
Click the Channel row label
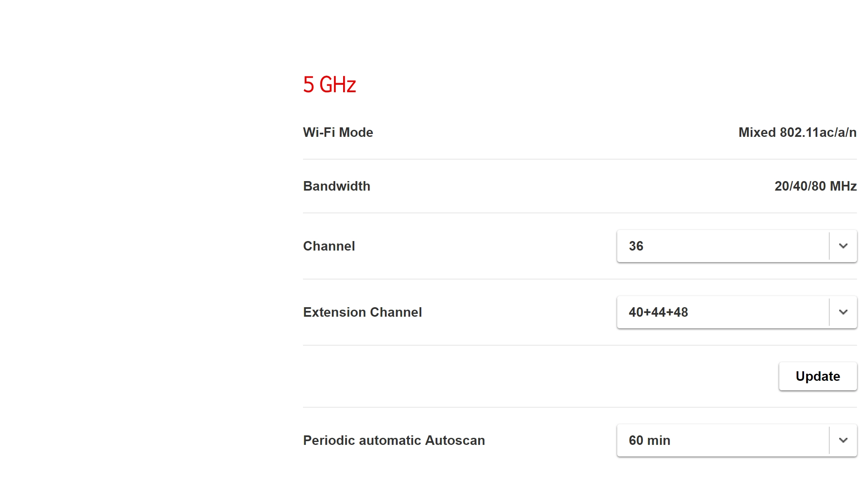pos(329,246)
